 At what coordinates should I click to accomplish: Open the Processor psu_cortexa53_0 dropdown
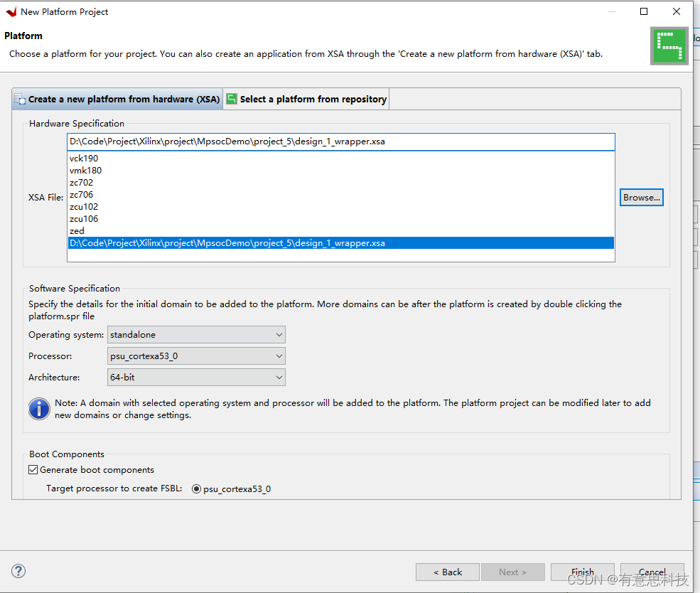coord(196,356)
